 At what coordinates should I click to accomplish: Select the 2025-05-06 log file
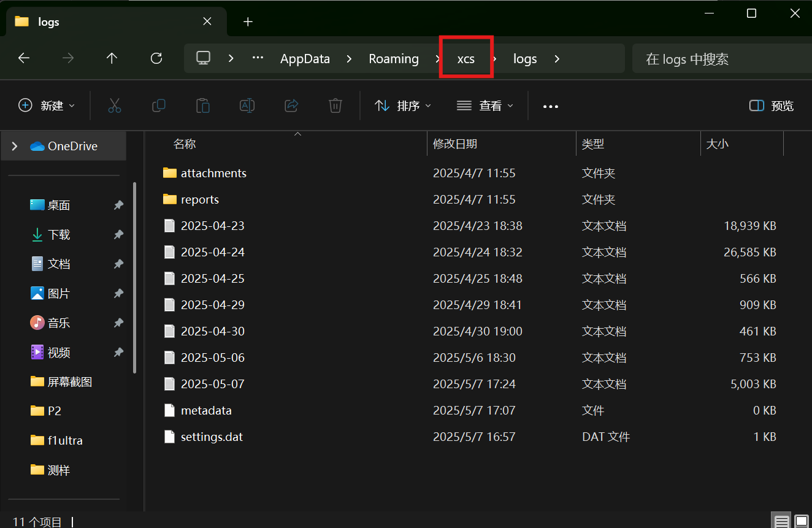(212, 358)
